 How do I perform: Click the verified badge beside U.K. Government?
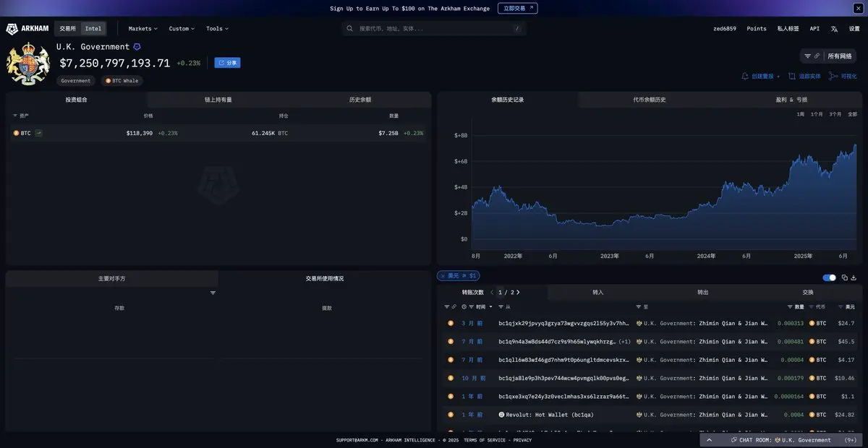point(137,47)
